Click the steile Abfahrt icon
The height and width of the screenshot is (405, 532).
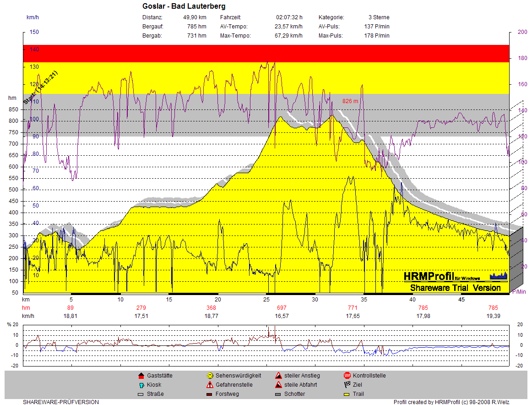point(278,385)
